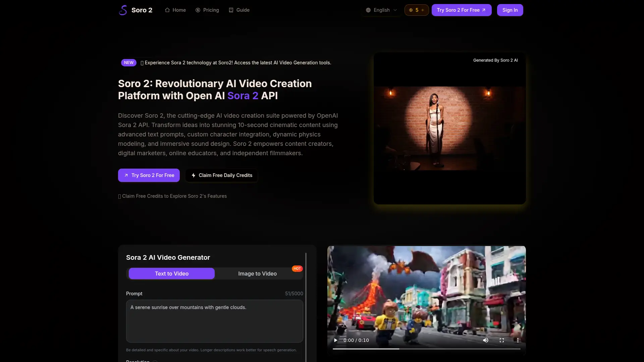The image size is (644, 362).
Task: Select the Text to Video mode
Action: [171, 274]
